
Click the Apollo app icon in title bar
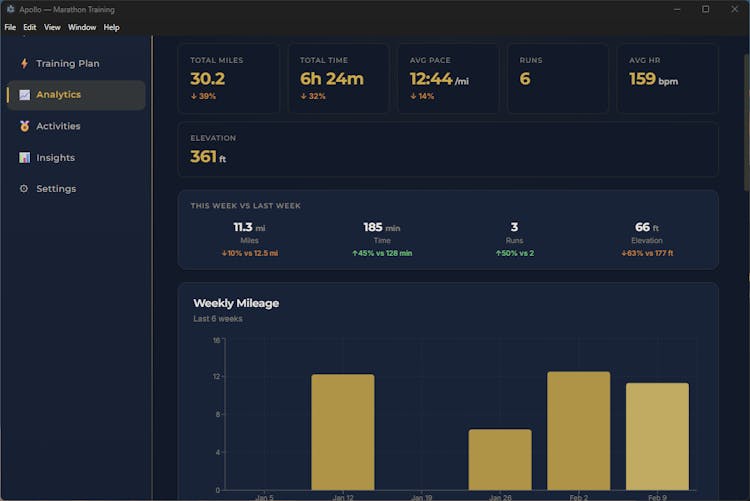(9, 9)
